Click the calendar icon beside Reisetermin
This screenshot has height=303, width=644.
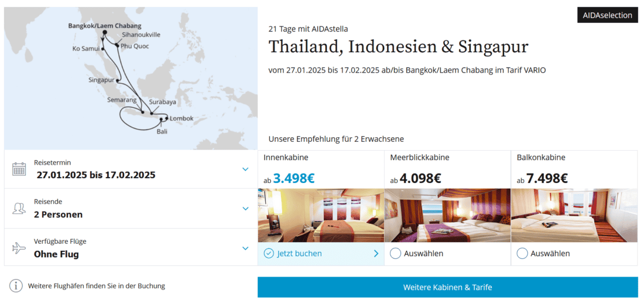pos(19,169)
